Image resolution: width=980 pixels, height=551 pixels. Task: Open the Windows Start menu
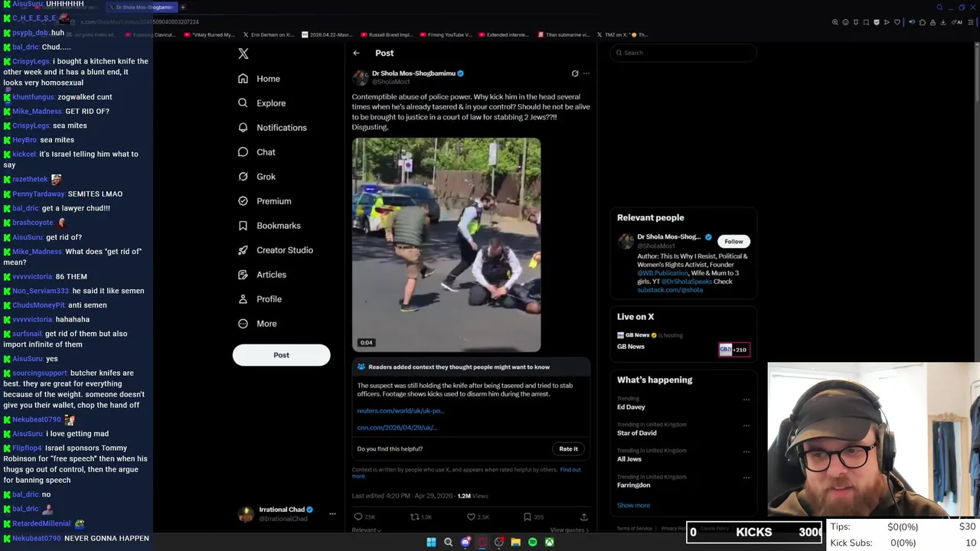pos(431,542)
